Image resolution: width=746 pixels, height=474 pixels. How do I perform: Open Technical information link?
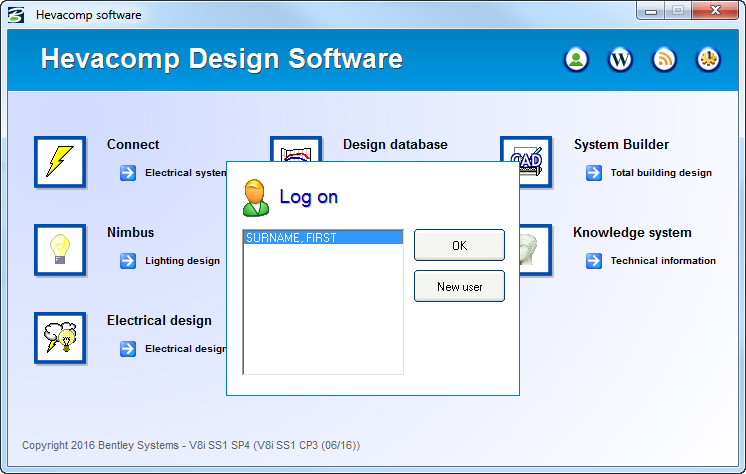[x=663, y=261]
